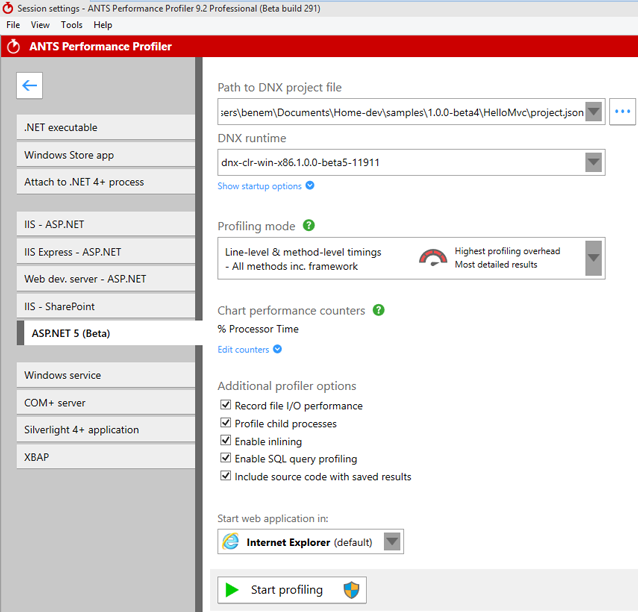The width and height of the screenshot is (638, 612).
Task: Select IIS - SharePoint option
Action: [x=106, y=306]
